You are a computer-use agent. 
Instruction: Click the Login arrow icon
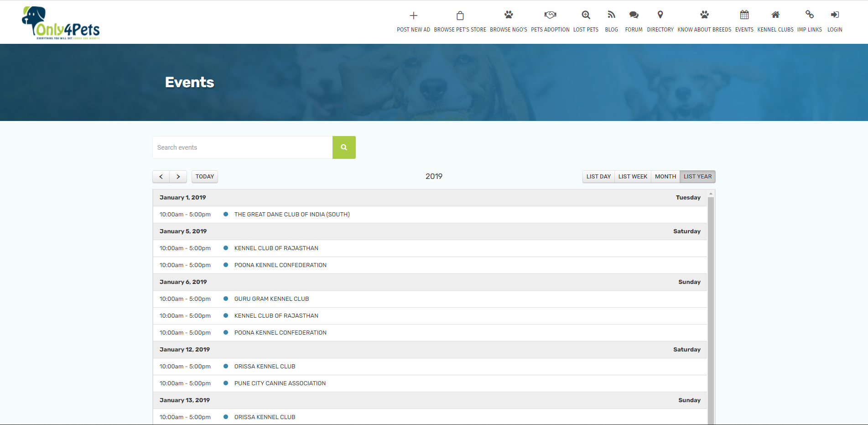coord(835,15)
